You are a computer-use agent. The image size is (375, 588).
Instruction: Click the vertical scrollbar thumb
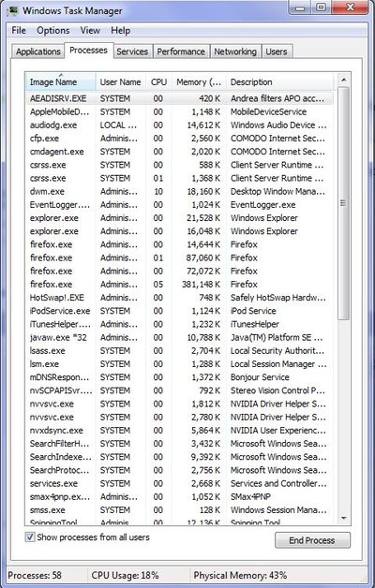343,203
